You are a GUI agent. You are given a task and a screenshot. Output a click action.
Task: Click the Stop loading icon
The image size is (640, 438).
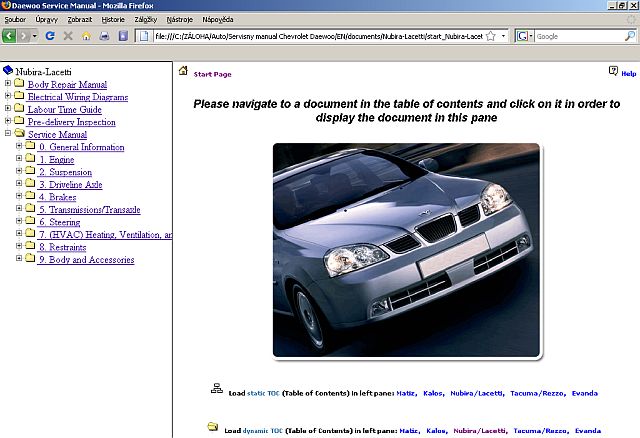68,36
